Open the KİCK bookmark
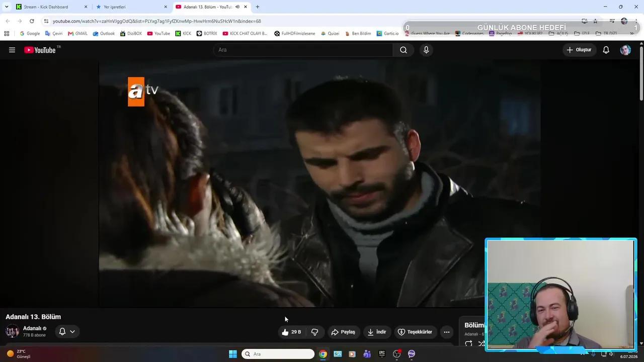Screen dimensions: 644x362 (183, 34)
